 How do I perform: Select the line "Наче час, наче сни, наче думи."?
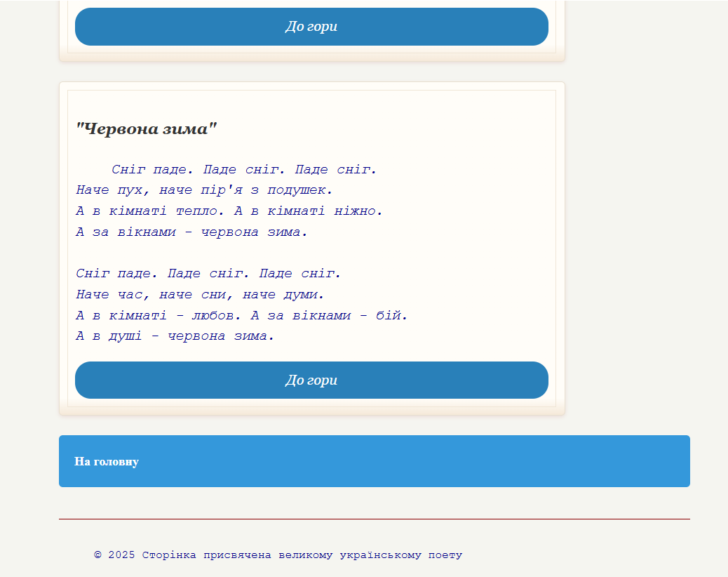tap(200, 295)
